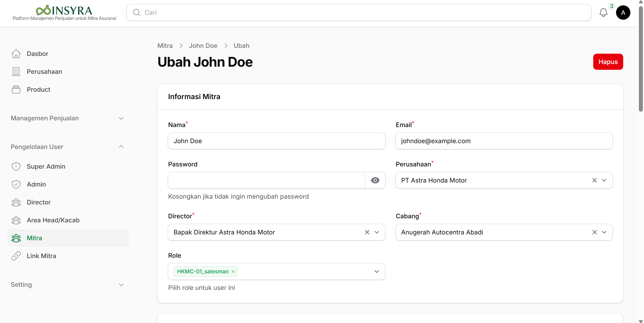Open Dasbor menu item
This screenshot has width=644, height=323.
click(x=68, y=54)
